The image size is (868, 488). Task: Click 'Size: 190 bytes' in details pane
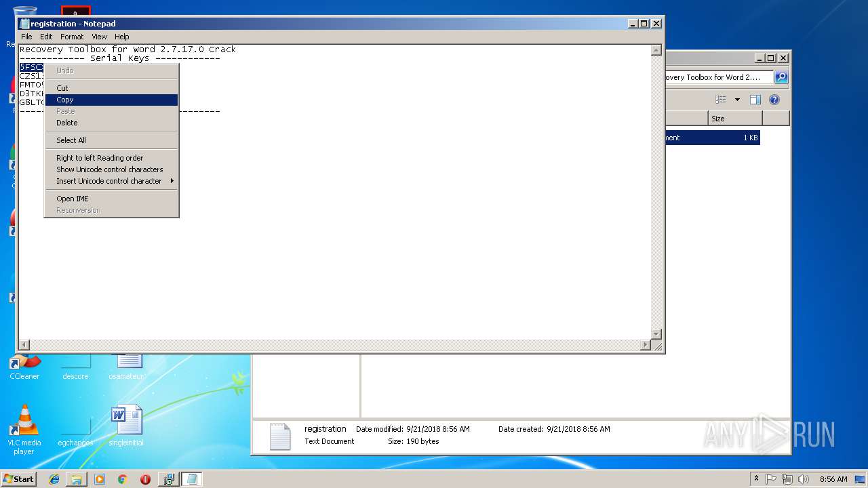coord(413,441)
